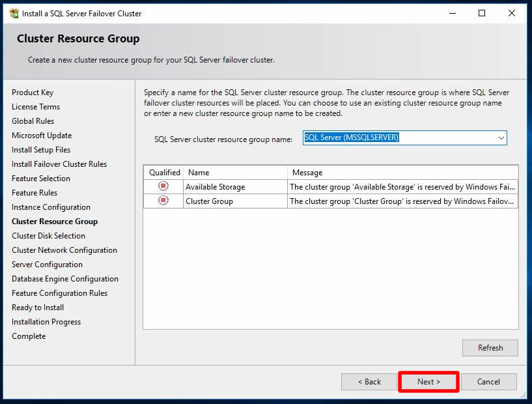Screen dimensions: 532x404
Task: Sort by the Name column header
Action: click(x=234, y=173)
